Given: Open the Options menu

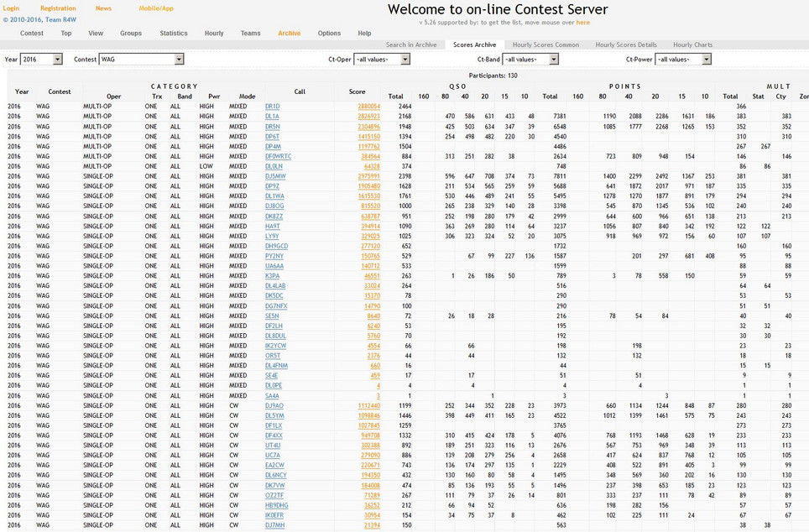Looking at the screenshot, I should point(329,33).
